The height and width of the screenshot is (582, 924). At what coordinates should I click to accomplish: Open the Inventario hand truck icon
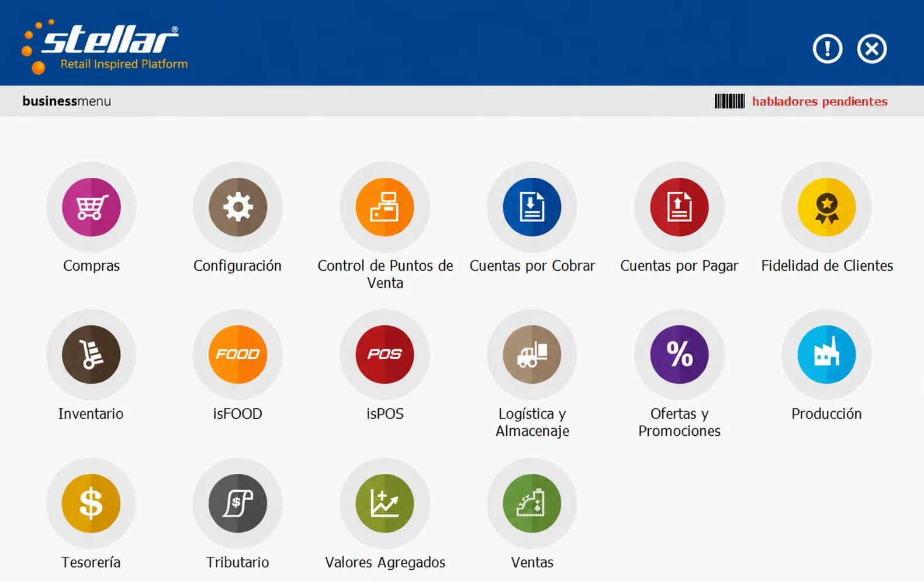coord(91,354)
